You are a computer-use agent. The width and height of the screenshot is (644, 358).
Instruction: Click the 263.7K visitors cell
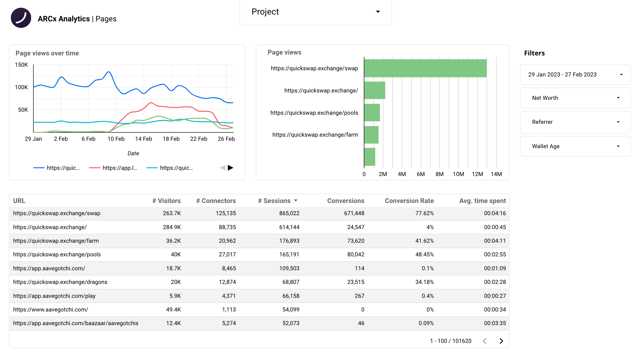coord(172,213)
